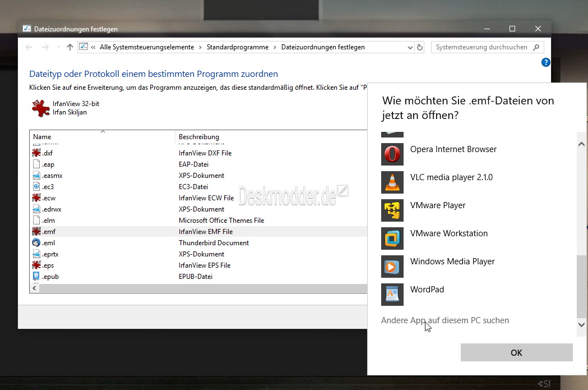Select the IrfanView DXF File description

coord(205,153)
